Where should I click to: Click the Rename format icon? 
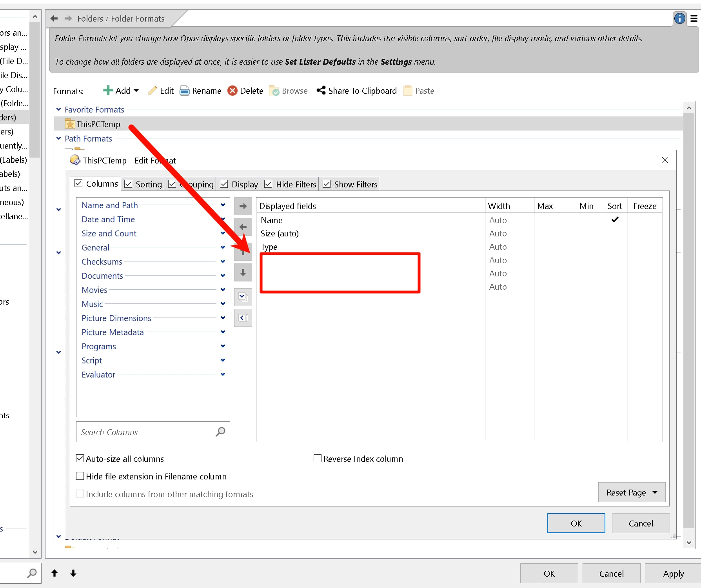point(185,91)
